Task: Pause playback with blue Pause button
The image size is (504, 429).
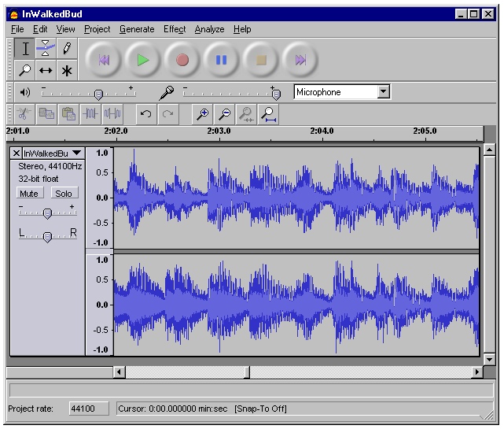Action: [222, 60]
